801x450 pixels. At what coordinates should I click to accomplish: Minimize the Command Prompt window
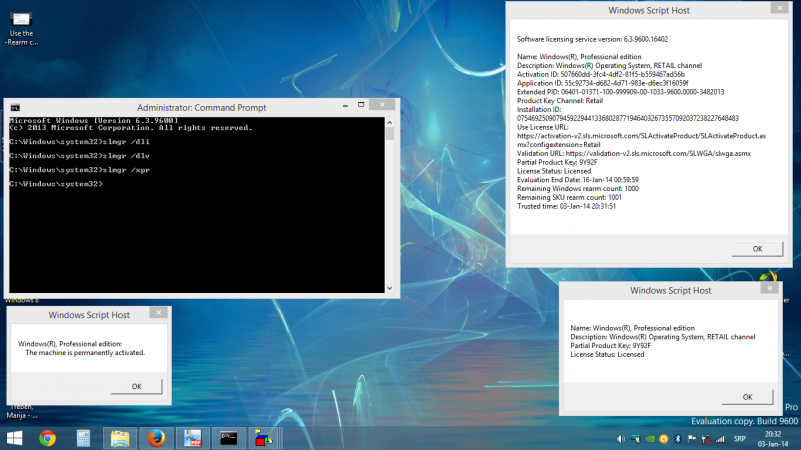[x=345, y=105]
